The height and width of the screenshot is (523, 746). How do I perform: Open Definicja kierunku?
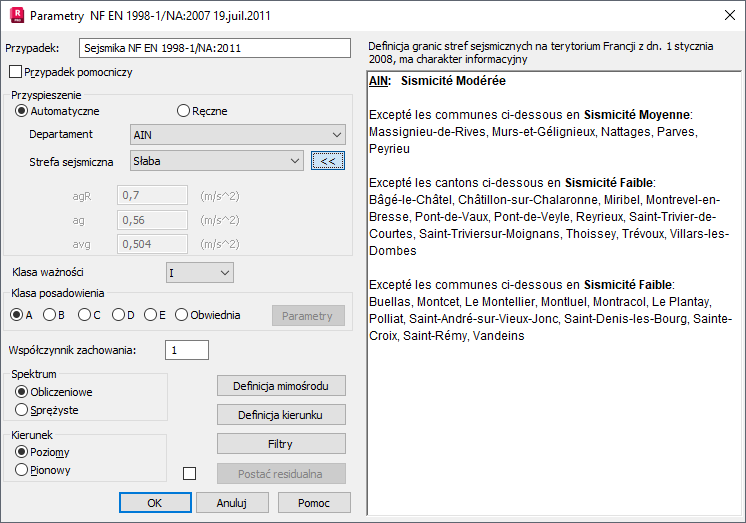281,415
